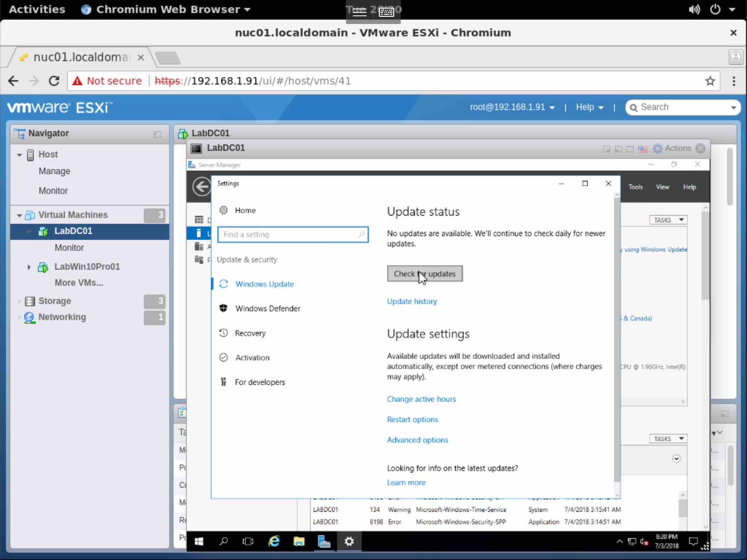Open Server Manager View menu
Image resolution: width=747 pixels, height=560 pixels.
tap(663, 187)
